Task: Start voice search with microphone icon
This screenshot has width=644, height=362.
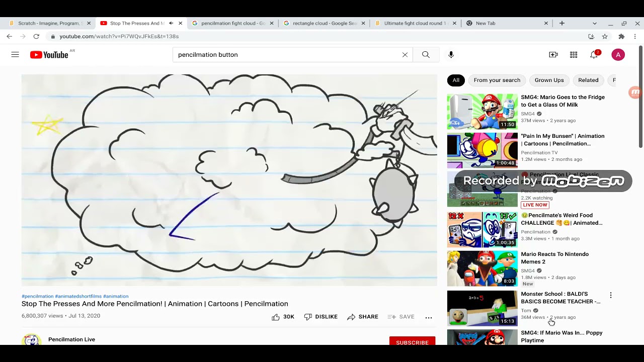Action: pos(451,55)
